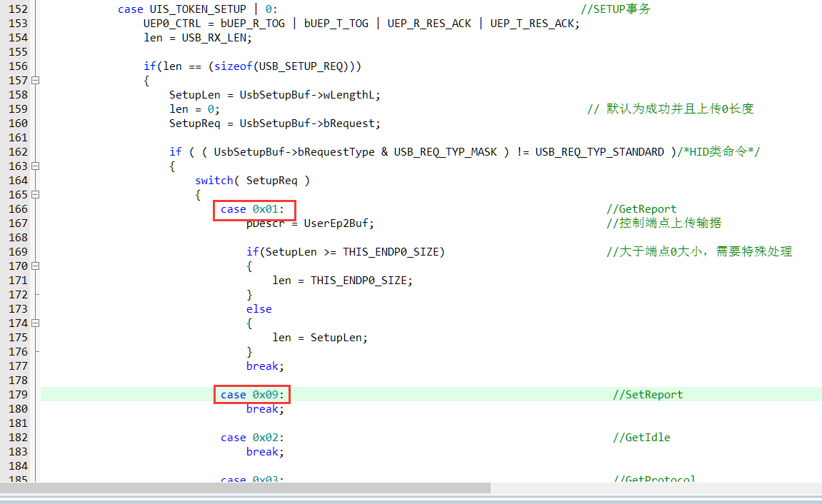Click line number 179 in the gutter

coord(18,395)
